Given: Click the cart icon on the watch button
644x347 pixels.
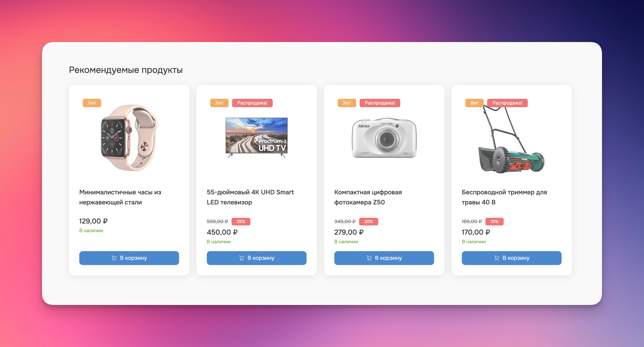Looking at the screenshot, I should point(114,258).
